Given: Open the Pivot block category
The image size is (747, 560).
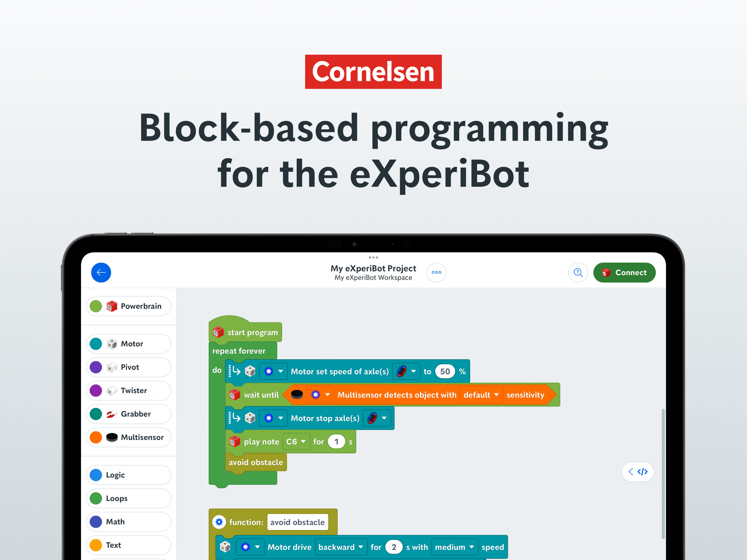Looking at the screenshot, I should [129, 367].
